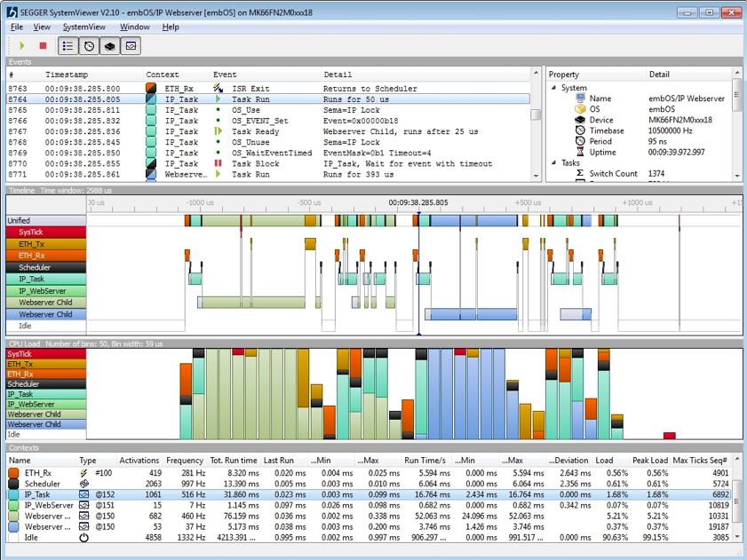
Task: Stop recording with the red square button
Action: pos(43,45)
